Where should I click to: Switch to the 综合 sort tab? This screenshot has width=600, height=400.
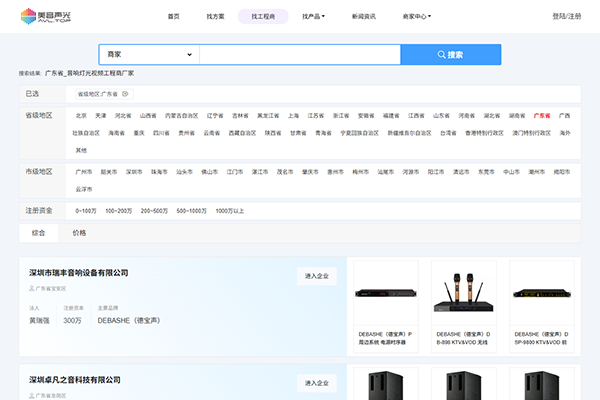38,233
